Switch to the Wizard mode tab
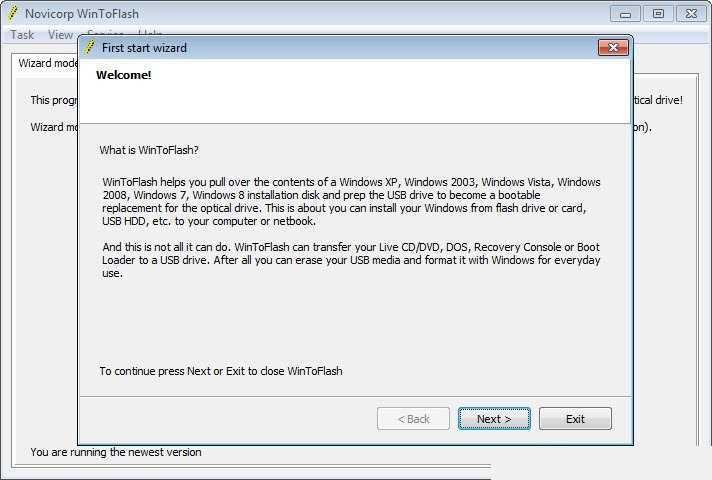 click(47, 63)
